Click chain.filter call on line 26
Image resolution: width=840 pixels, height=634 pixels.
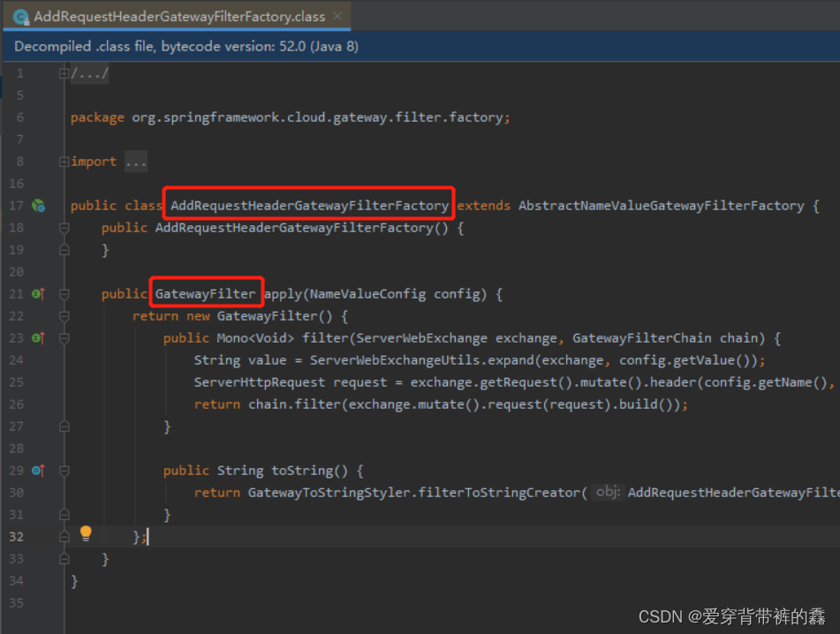click(294, 404)
